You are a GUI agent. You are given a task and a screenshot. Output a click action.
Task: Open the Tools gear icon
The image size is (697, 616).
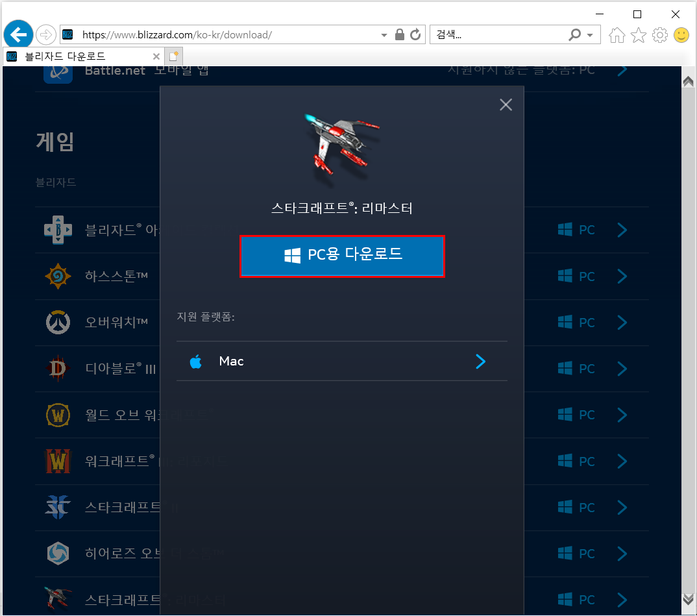tap(659, 34)
